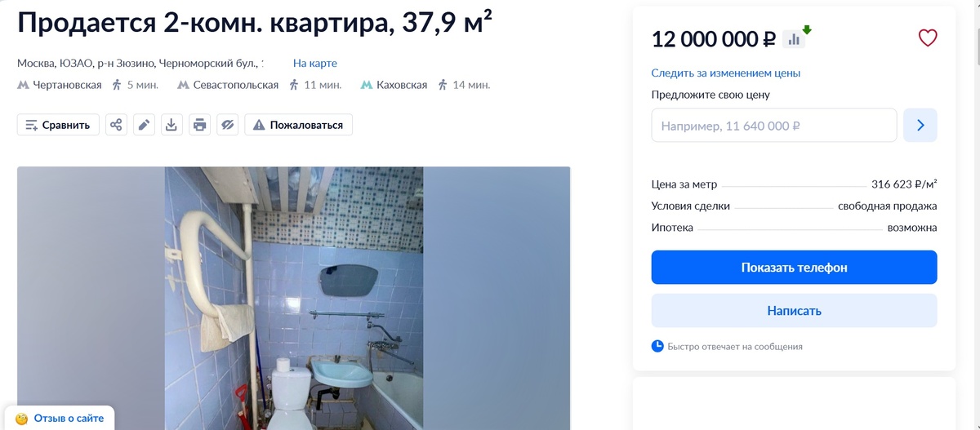
Task: Hide this listing with crossed-eye icon
Action: click(x=228, y=125)
